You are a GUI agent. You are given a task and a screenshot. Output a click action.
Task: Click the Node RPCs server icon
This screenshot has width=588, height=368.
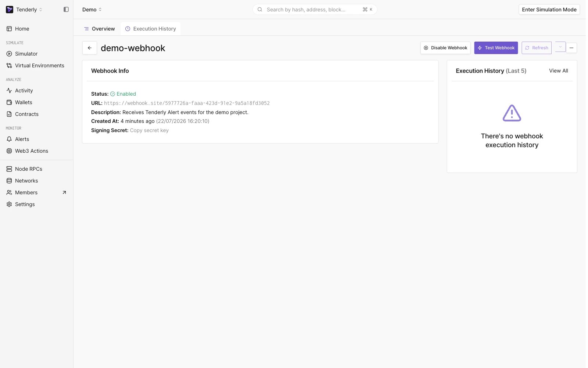pos(9,169)
